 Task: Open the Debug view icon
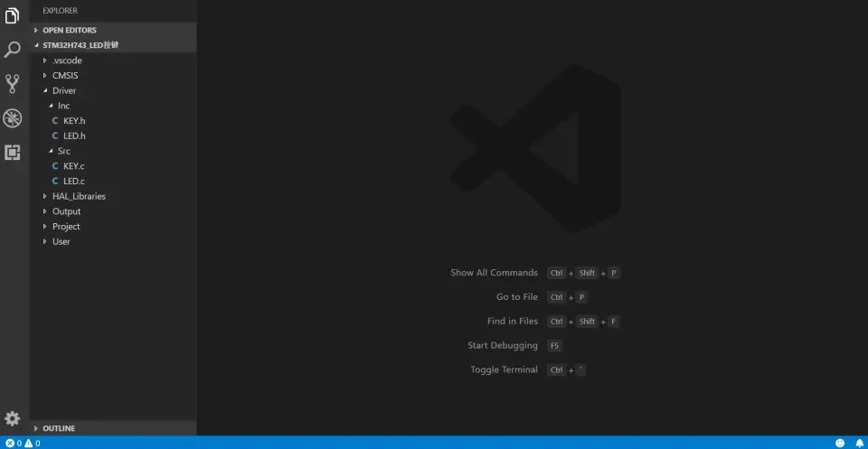[12, 117]
